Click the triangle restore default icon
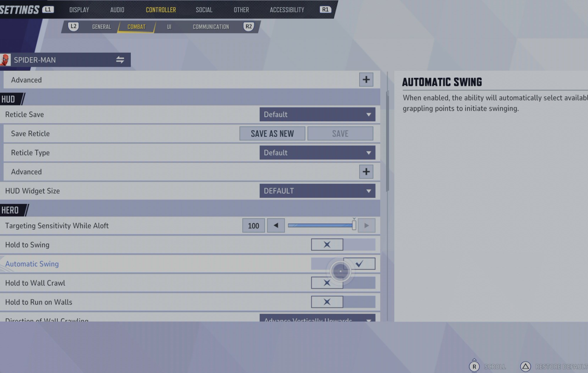The image size is (588, 373). pos(525,366)
